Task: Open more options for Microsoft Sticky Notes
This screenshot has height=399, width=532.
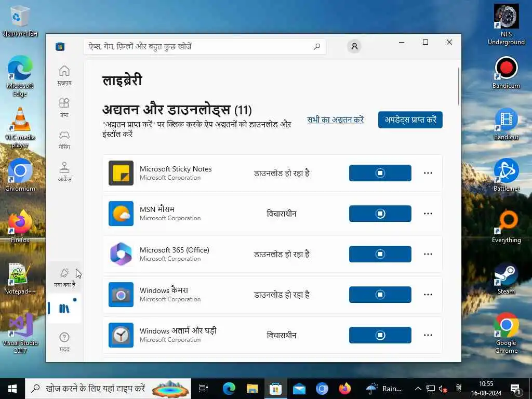Action: (x=428, y=173)
